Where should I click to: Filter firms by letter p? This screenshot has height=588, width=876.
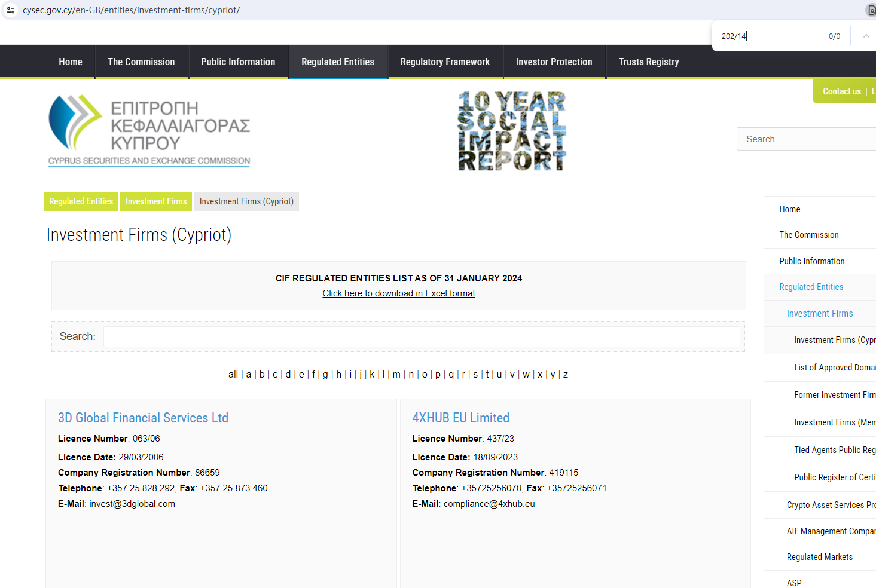[438, 375]
